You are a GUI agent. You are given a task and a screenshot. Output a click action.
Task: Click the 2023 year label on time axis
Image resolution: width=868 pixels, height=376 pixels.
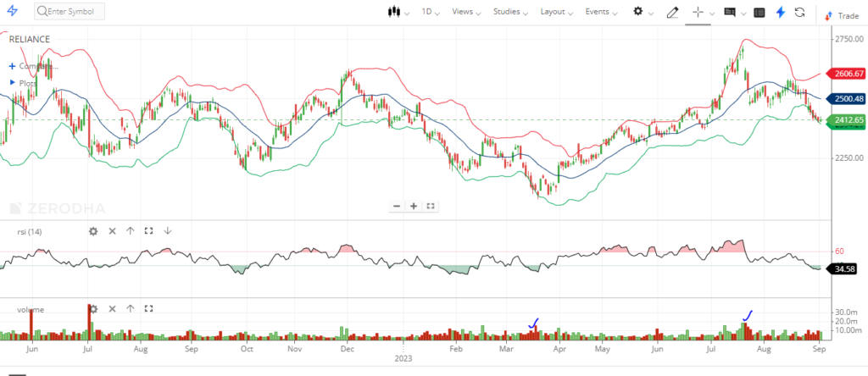403,358
